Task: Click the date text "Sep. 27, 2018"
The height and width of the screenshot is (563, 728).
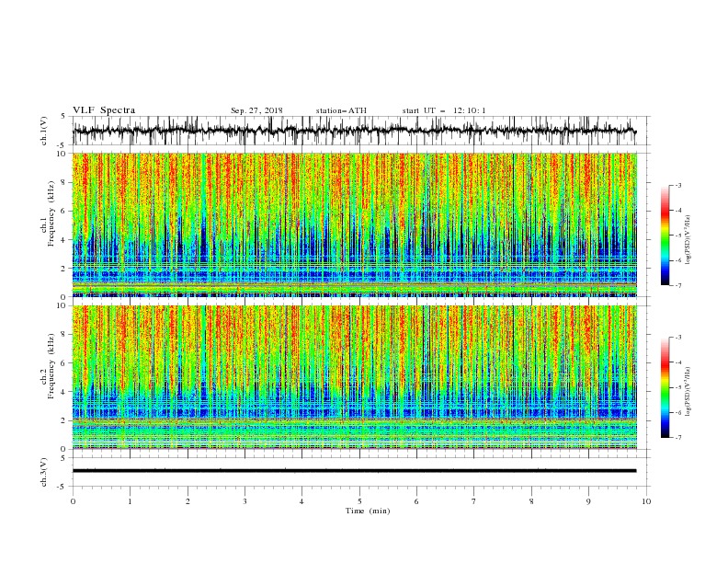Action: (x=256, y=110)
